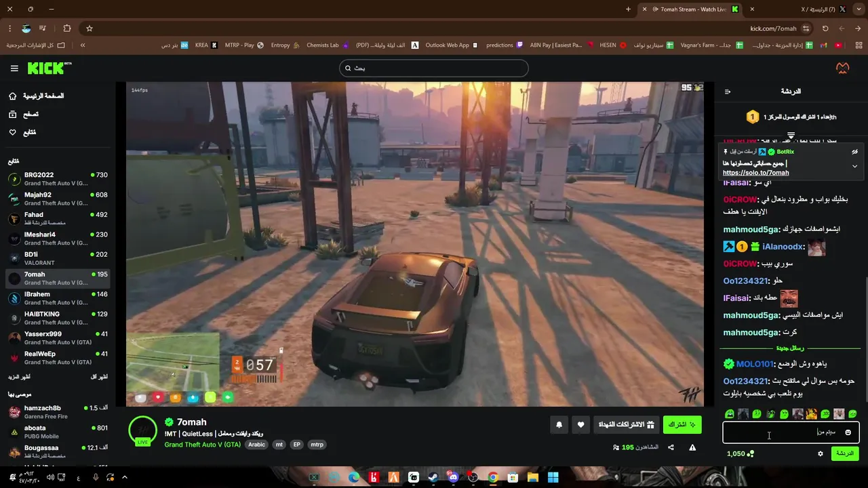Open Windows Start button on taskbar
This screenshot has width=868, height=488.
tap(553, 478)
